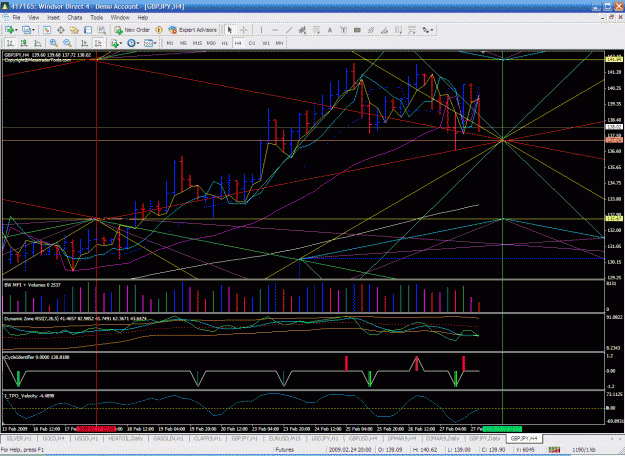Toggle Chart Shift
The height and width of the screenshot is (456, 625).
coord(98,43)
